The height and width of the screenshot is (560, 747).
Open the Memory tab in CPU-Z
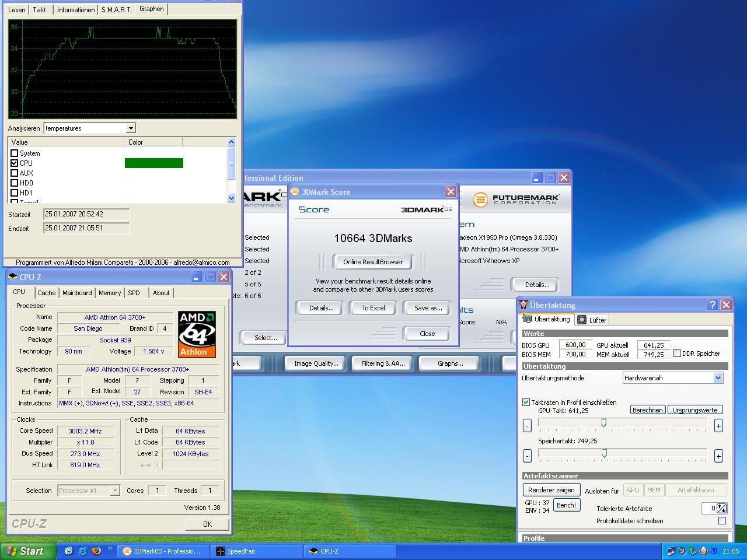point(110,293)
